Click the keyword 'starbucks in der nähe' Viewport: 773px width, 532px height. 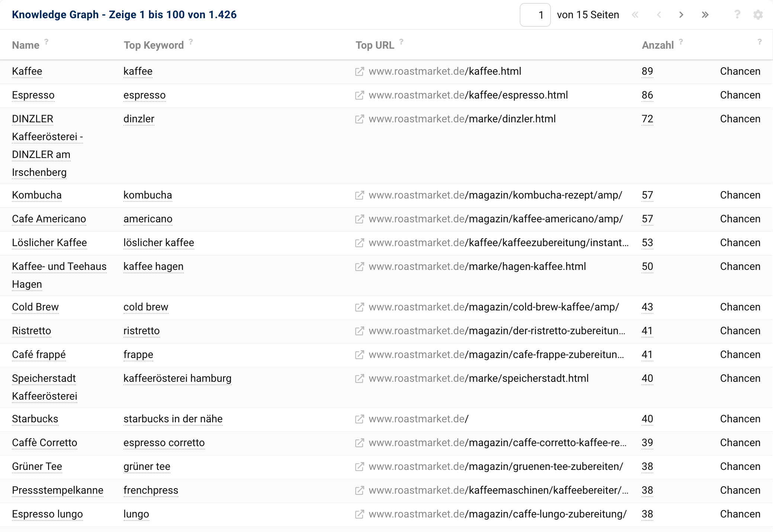pyautogui.click(x=173, y=419)
